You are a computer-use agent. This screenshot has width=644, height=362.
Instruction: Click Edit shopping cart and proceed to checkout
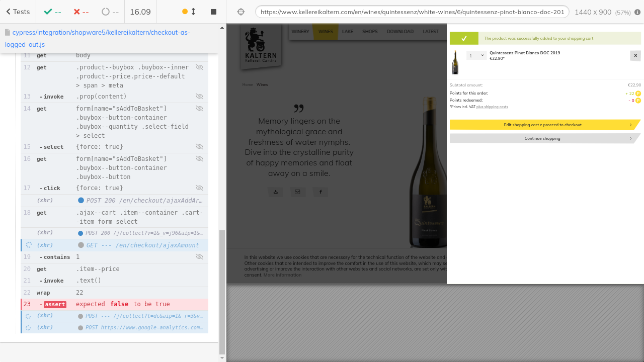coord(542,125)
